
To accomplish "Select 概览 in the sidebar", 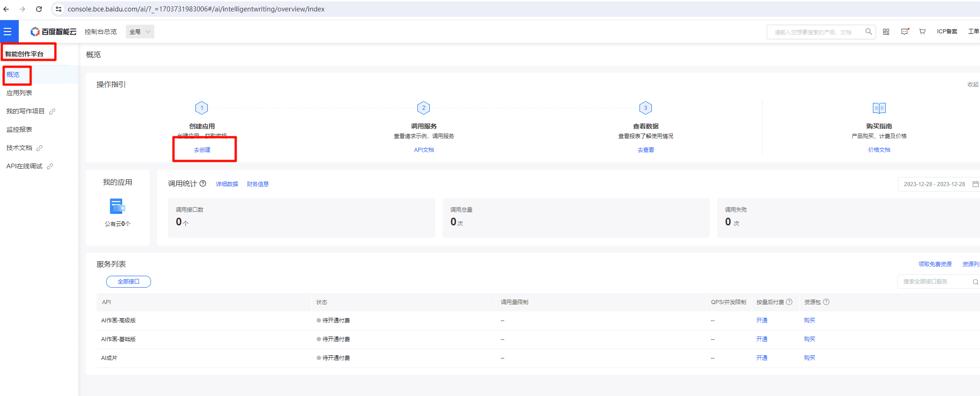I will click(13, 75).
